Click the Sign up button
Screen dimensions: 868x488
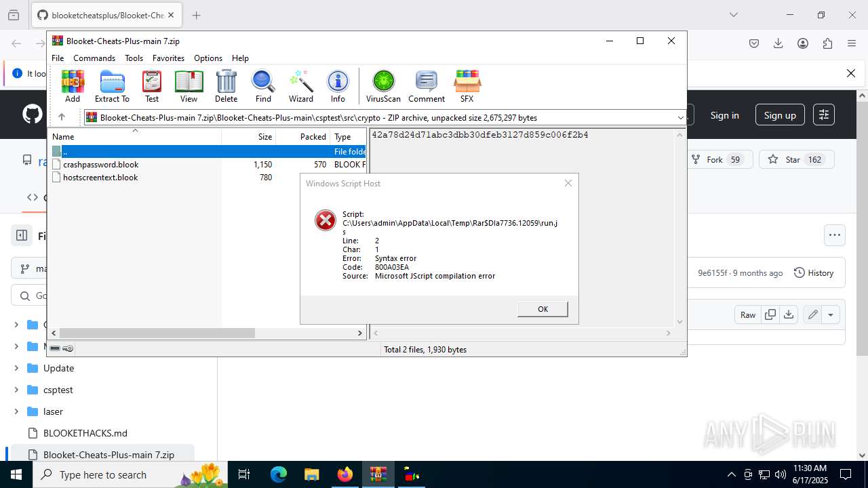pos(780,115)
